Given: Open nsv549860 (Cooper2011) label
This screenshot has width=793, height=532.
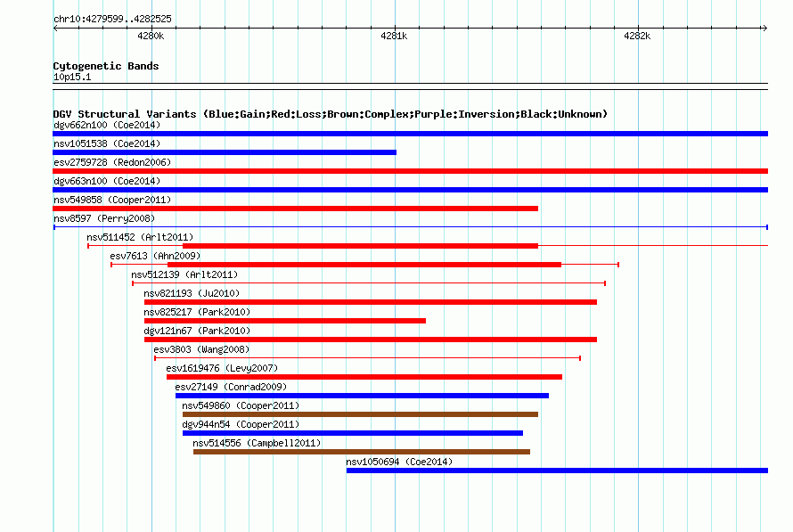Looking at the screenshot, I should pyautogui.click(x=241, y=405).
